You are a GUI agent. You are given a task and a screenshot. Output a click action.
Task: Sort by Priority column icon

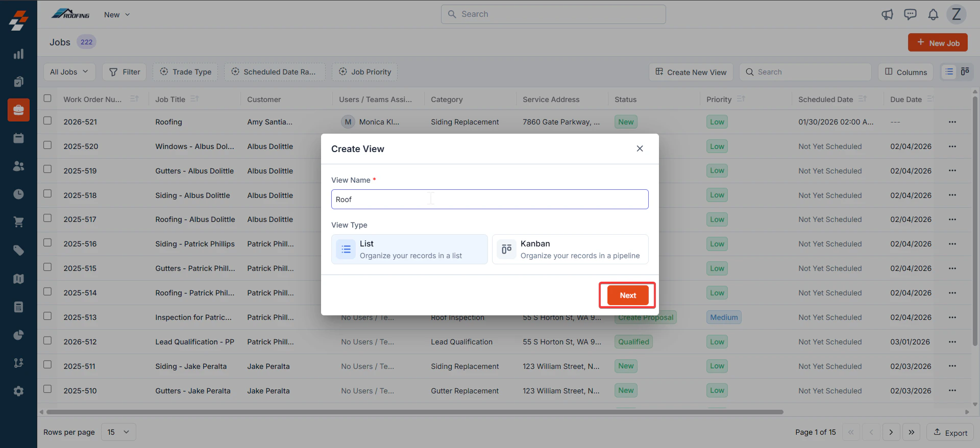741,99
